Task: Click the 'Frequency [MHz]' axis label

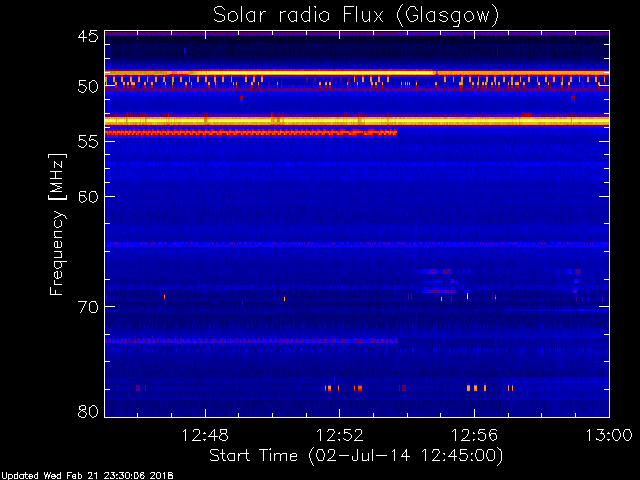Action: pyautogui.click(x=58, y=224)
